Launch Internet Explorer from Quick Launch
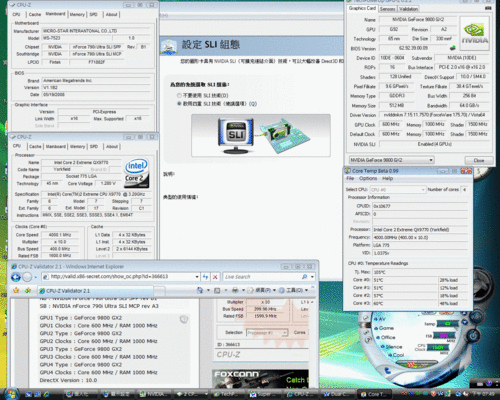Screen dimensions: 500x400 pos(46,394)
